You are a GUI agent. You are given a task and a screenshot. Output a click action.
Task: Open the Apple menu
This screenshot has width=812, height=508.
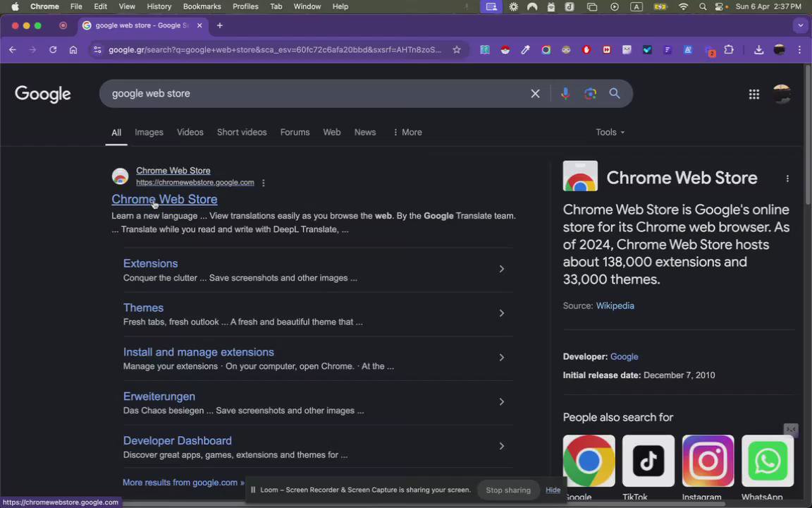tap(15, 7)
